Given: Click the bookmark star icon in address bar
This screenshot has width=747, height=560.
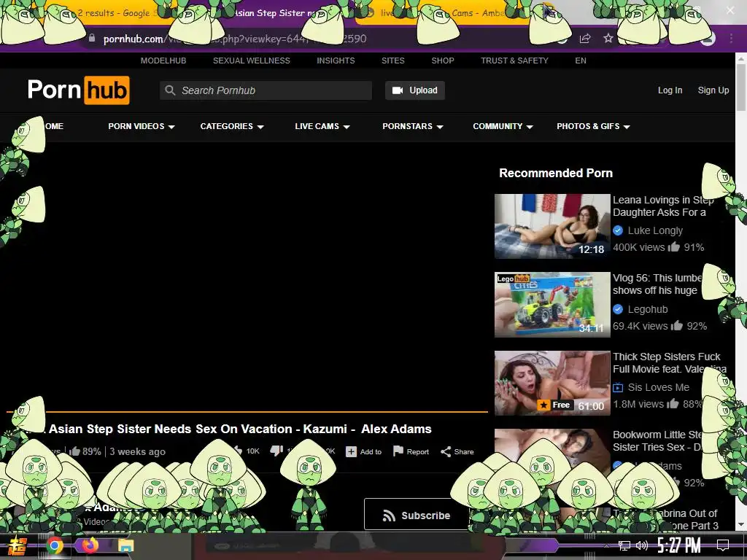Looking at the screenshot, I should [608, 38].
